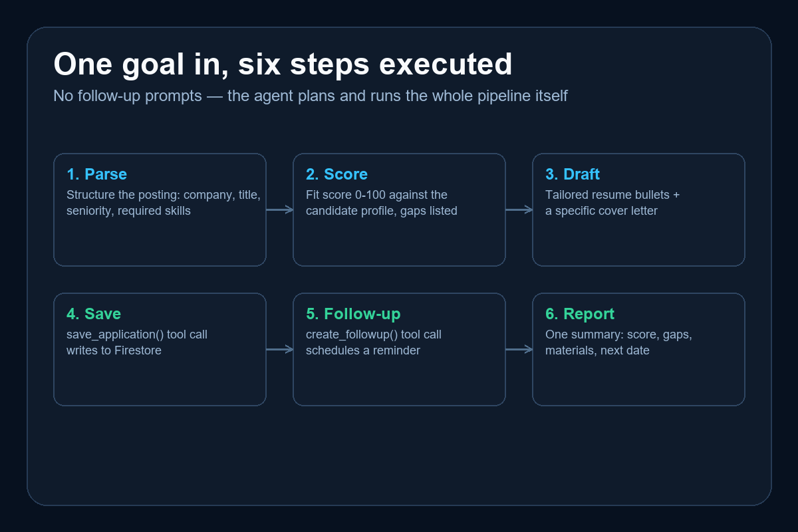The image size is (798, 532).
Task: Click the 'schedules a reminder' line
Action: coord(363,350)
